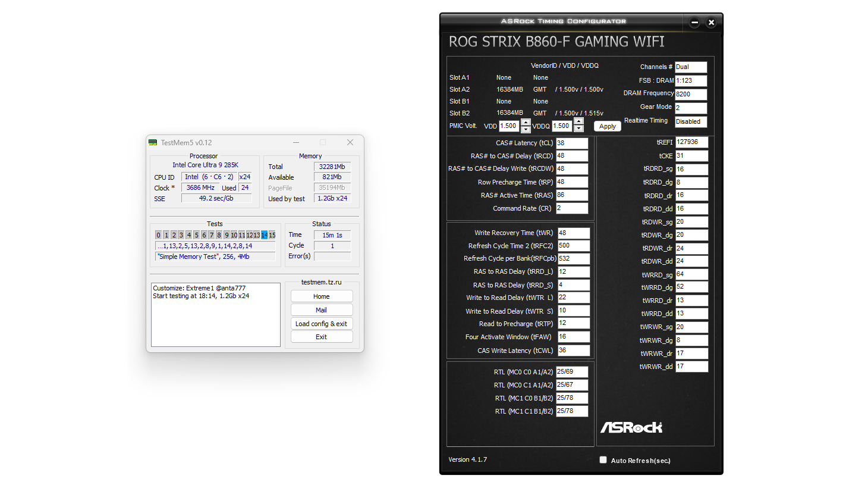Click the DRAM Frequency 8200 field
The height and width of the screenshot is (488, 868).
[691, 94]
